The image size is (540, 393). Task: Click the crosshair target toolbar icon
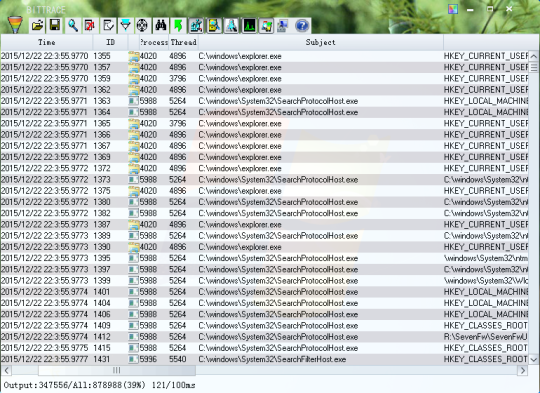point(143,25)
